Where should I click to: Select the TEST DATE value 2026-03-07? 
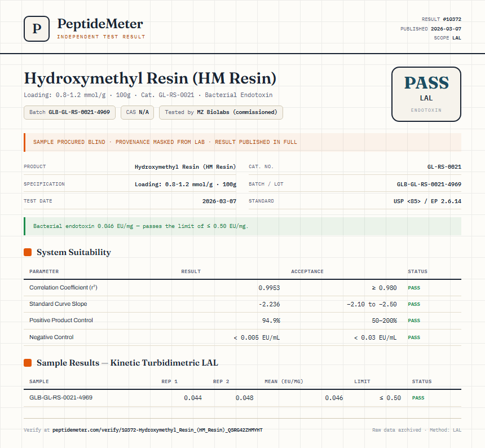coord(219,201)
